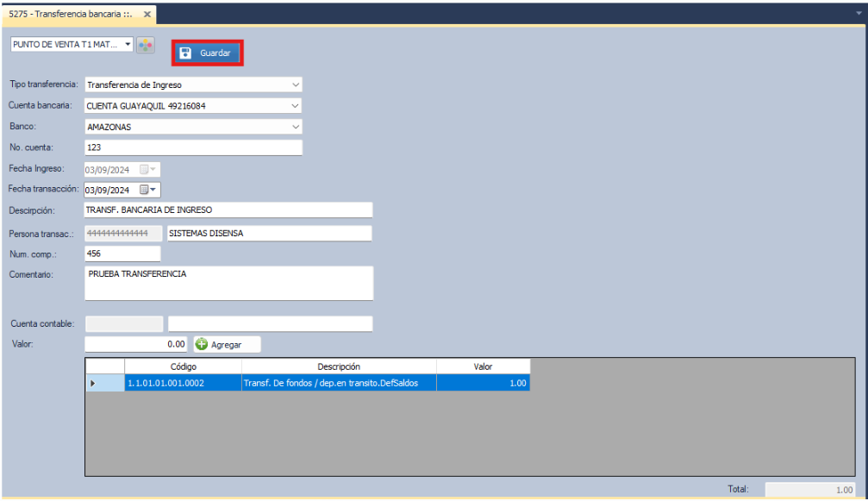
Task: Focus the Descripción text field
Action: [228, 210]
